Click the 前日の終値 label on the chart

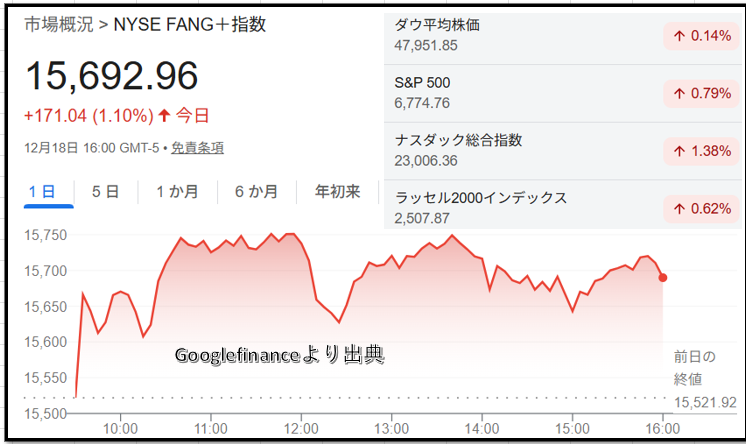pos(689,367)
